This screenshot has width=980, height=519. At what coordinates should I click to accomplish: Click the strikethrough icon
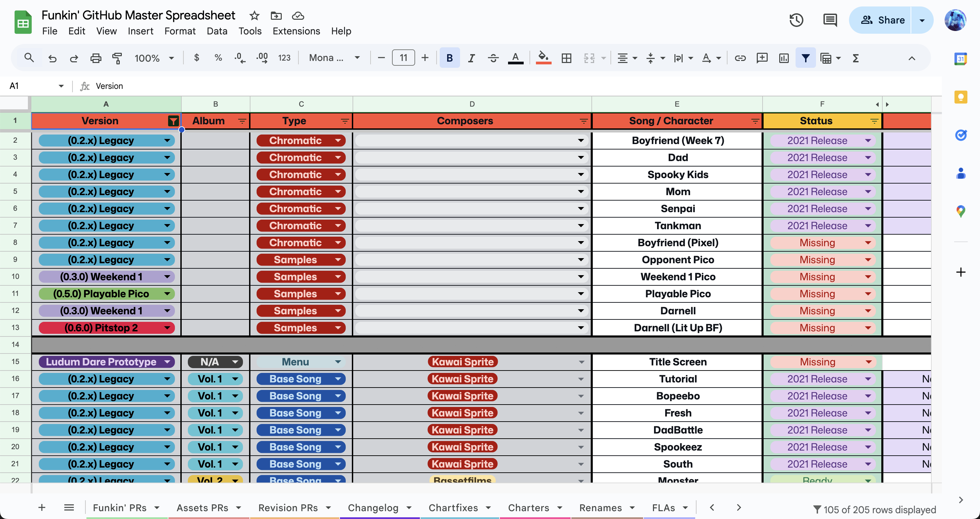pos(493,58)
